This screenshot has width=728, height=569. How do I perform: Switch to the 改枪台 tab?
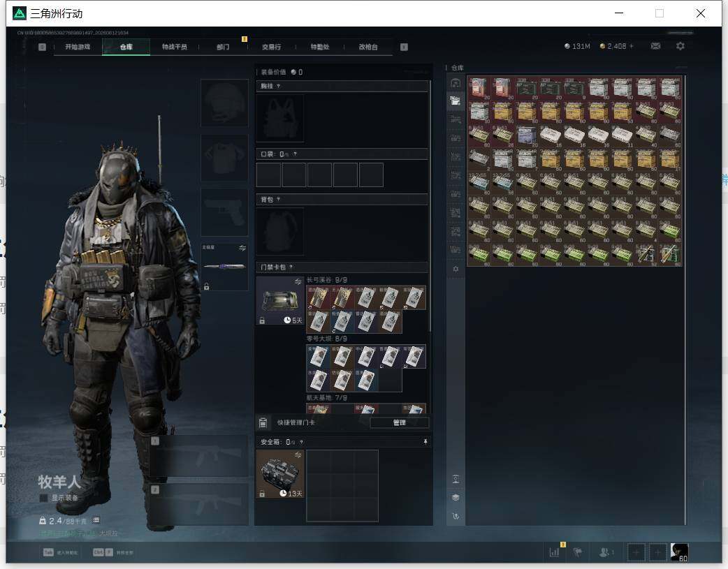click(x=368, y=47)
